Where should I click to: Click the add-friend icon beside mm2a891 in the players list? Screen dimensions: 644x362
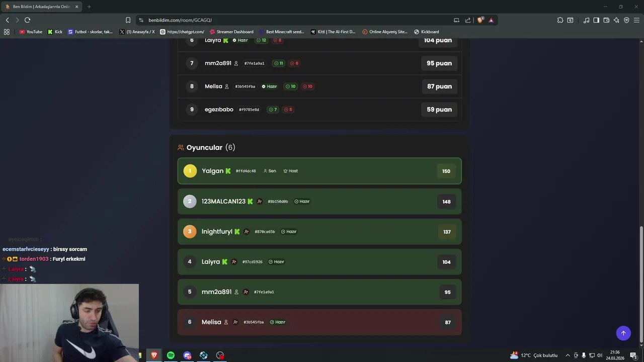[x=246, y=292]
